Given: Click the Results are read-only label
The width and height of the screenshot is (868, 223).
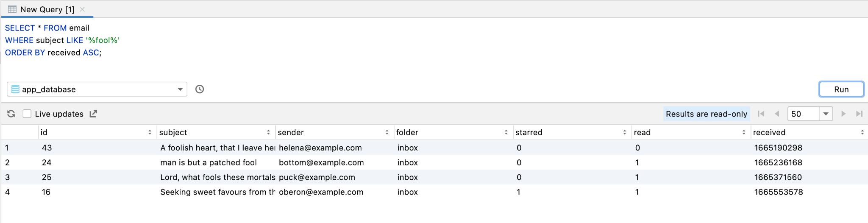Looking at the screenshot, I should [x=706, y=114].
